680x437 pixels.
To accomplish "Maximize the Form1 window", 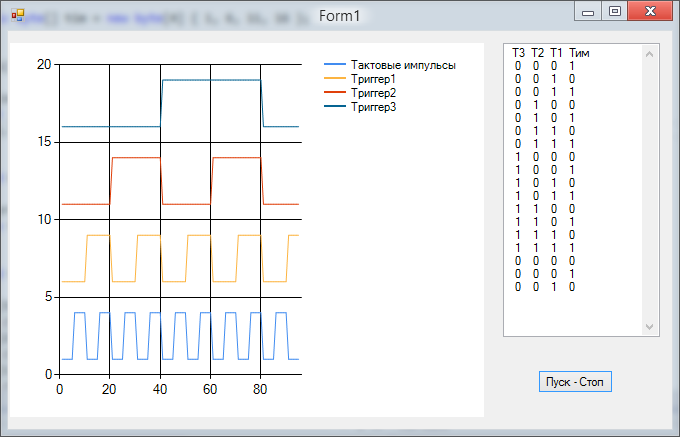I will [x=614, y=12].
